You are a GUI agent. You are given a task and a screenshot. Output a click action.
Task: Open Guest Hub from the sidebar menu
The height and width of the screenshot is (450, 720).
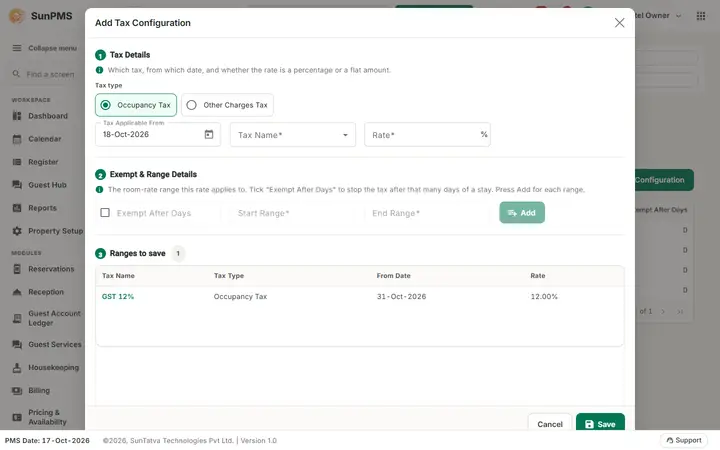tap(47, 185)
